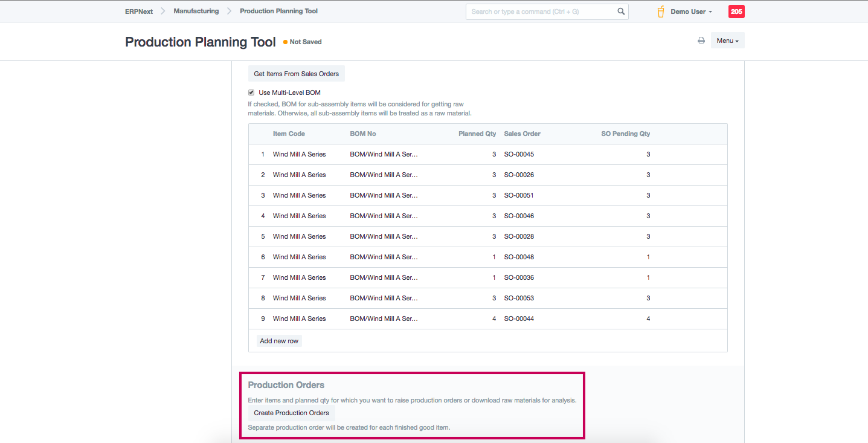Viewport: 868px width, 443px height.
Task: Click Get Items From Sales Orders
Action: [296, 74]
